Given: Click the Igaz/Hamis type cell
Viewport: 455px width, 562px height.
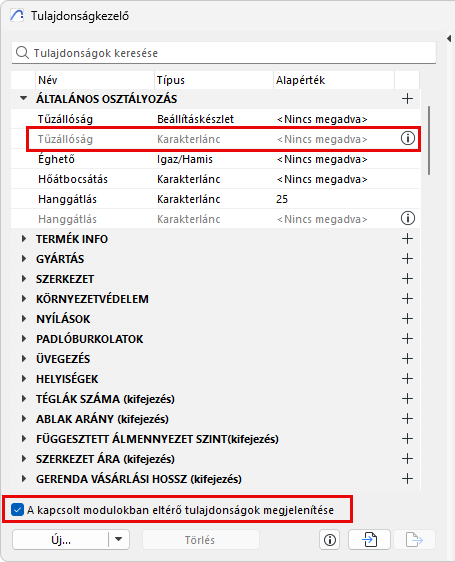Looking at the screenshot, I should point(185,159).
